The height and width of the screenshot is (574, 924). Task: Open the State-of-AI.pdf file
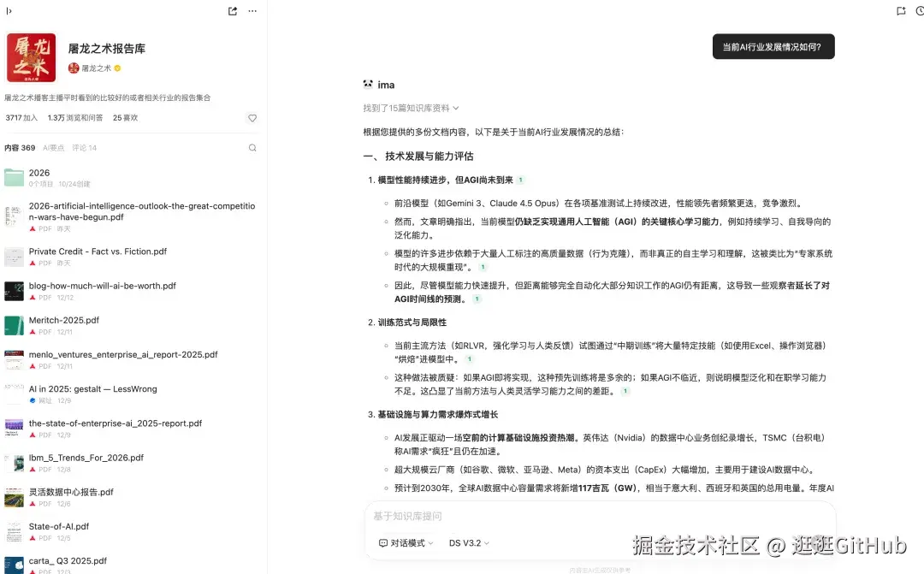pyautogui.click(x=57, y=526)
